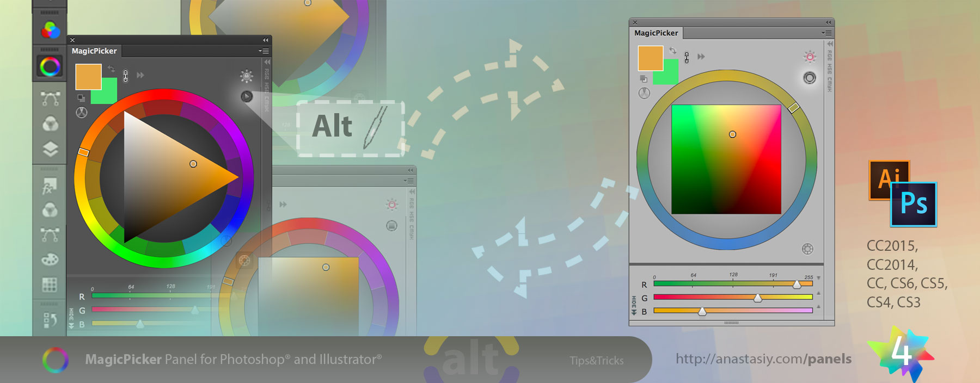Screen dimensions: 980x383
Task: Click the Photoshop Ps icon
Action: 914,204
